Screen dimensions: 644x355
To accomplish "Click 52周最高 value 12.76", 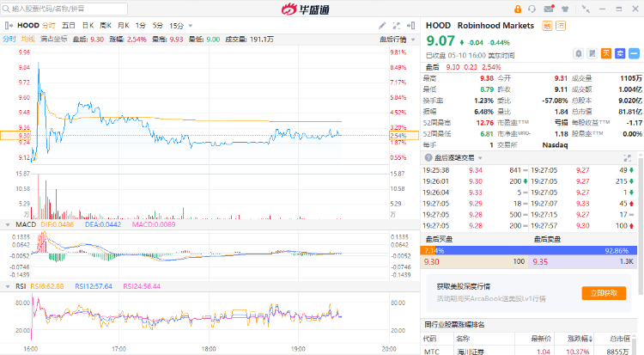I will tap(484, 123).
